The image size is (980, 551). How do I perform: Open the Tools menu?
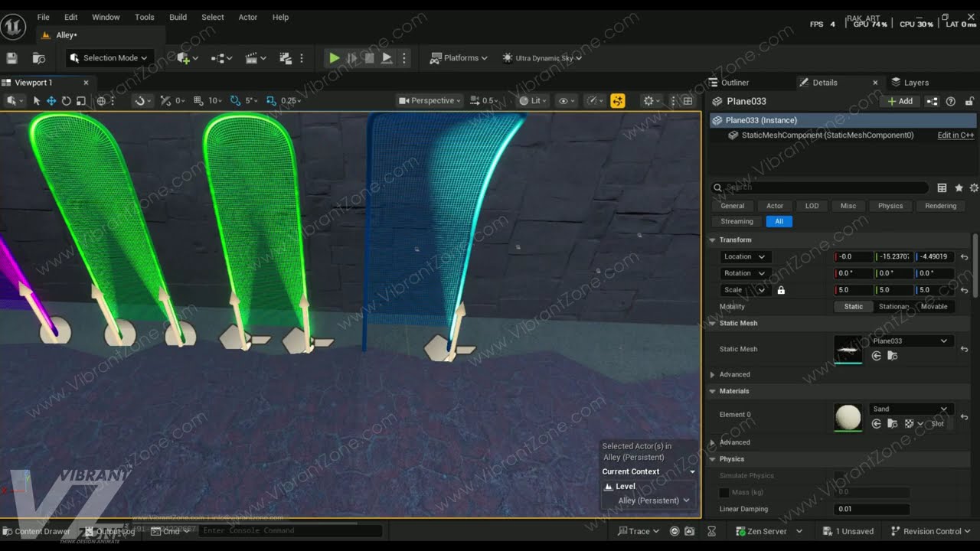[x=145, y=17]
